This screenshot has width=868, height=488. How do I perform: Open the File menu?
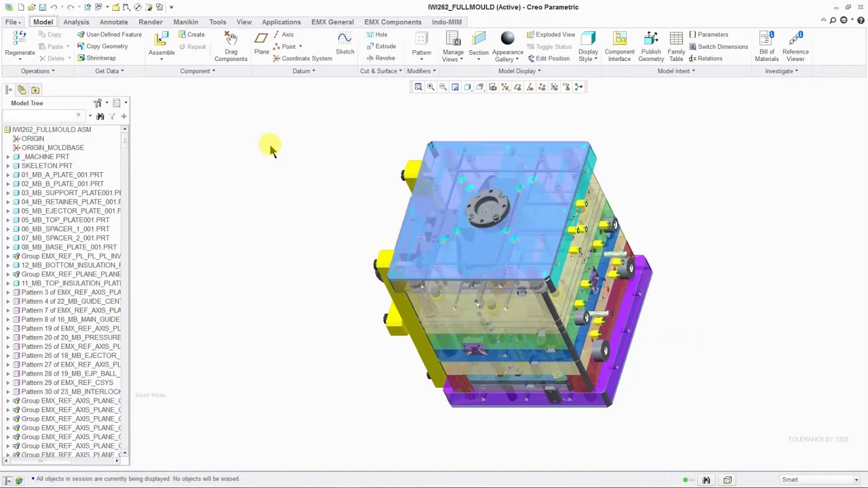tap(12, 22)
